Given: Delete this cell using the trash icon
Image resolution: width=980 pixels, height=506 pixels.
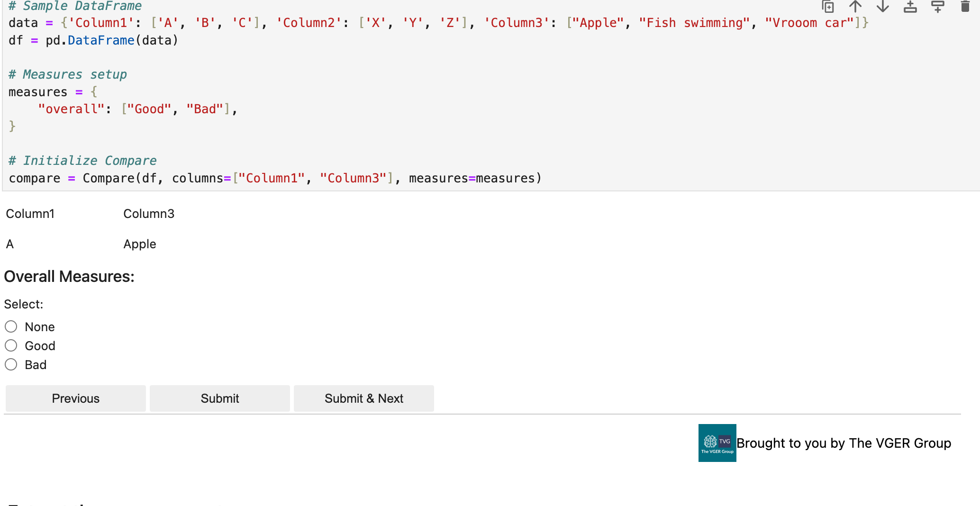Looking at the screenshot, I should [x=965, y=7].
